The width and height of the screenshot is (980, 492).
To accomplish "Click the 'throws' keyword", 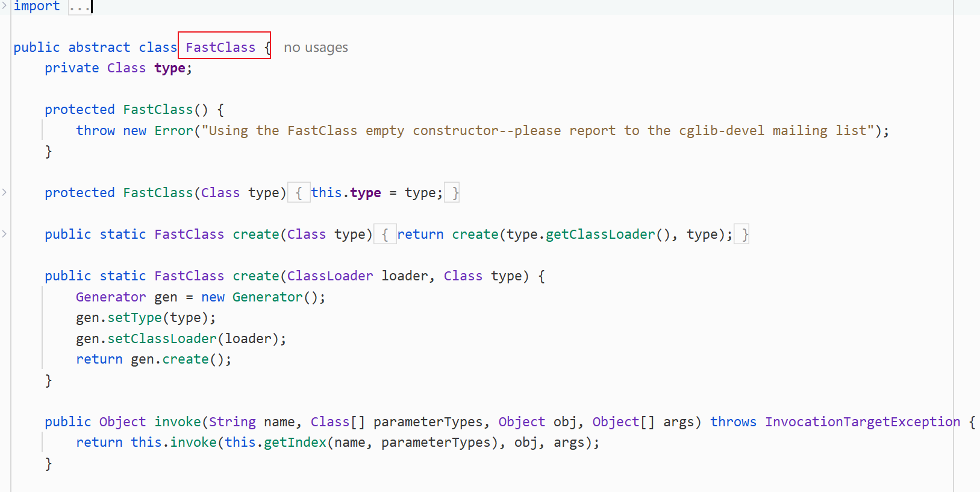I will 733,422.
